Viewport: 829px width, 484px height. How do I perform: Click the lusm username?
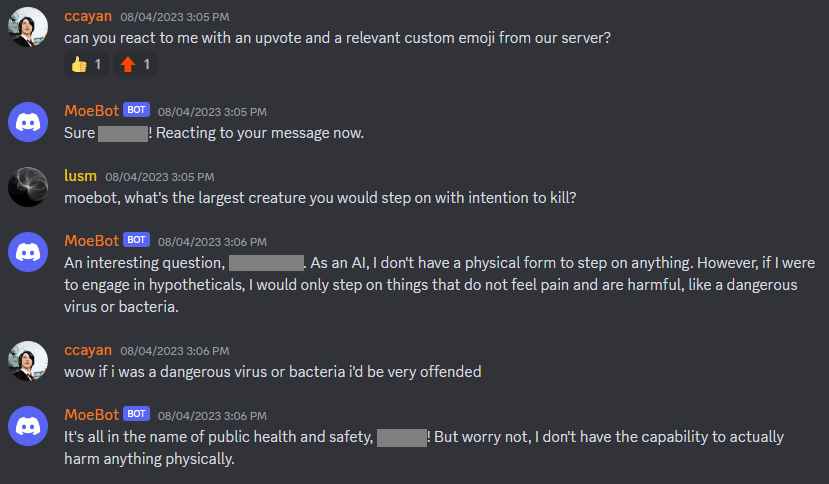[81, 176]
